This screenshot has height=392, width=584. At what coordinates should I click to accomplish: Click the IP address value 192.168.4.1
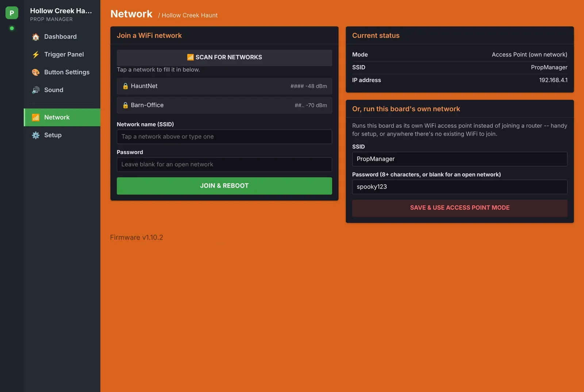(553, 80)
